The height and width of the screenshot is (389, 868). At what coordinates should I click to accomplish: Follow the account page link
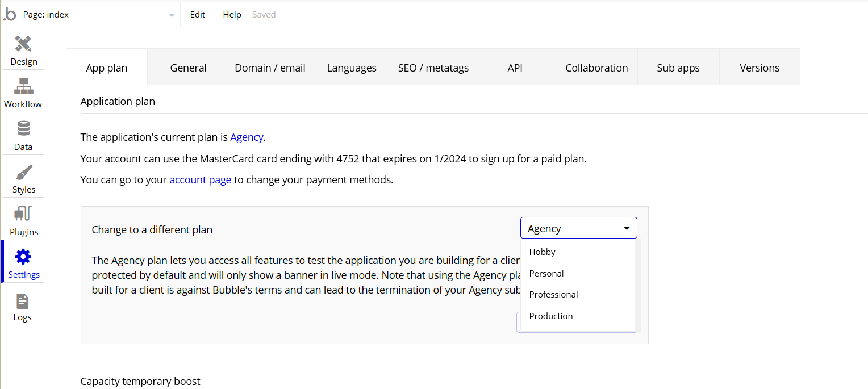[x=200, y=180]
